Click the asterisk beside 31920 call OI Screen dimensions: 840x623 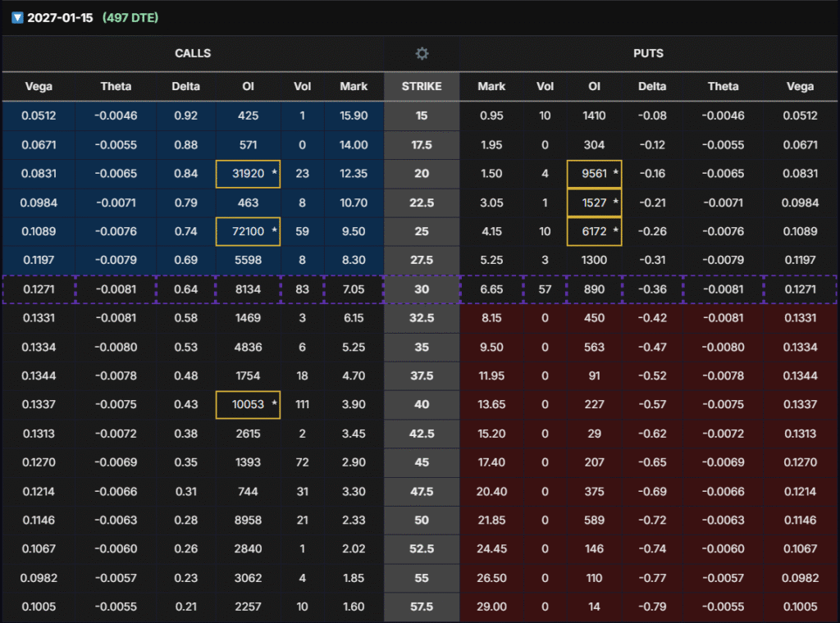point(273,174)
